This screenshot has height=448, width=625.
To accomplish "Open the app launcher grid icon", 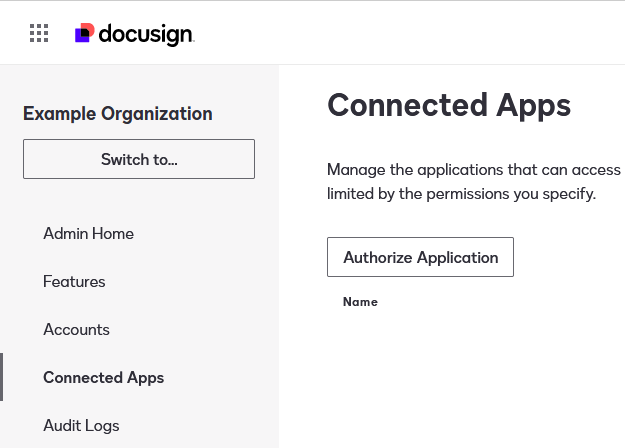I will [x=39, y=33].
